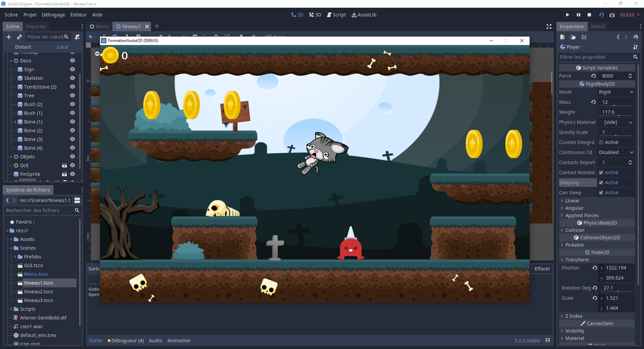Click the split view icon in FileSystem dock
The width and height of the screenshot is (644, 349).
(77, 200)
